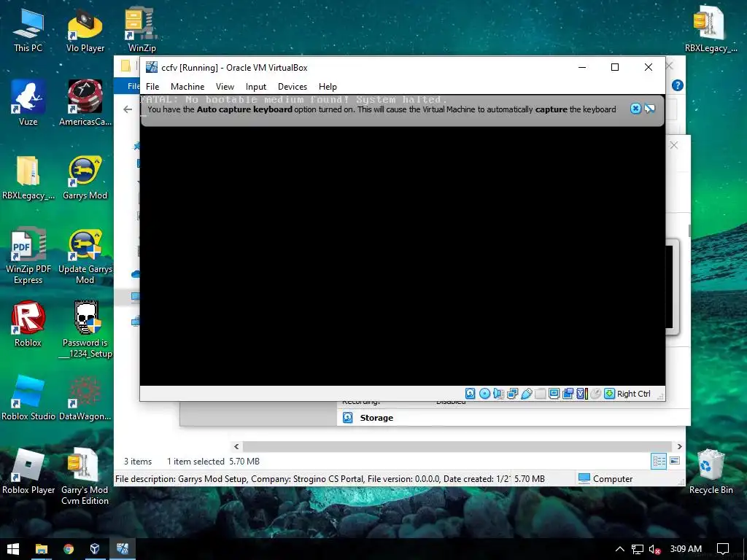747x560 pixels.
Task: Click the VirtualBox window title bar icon
Action: point(152,67)
